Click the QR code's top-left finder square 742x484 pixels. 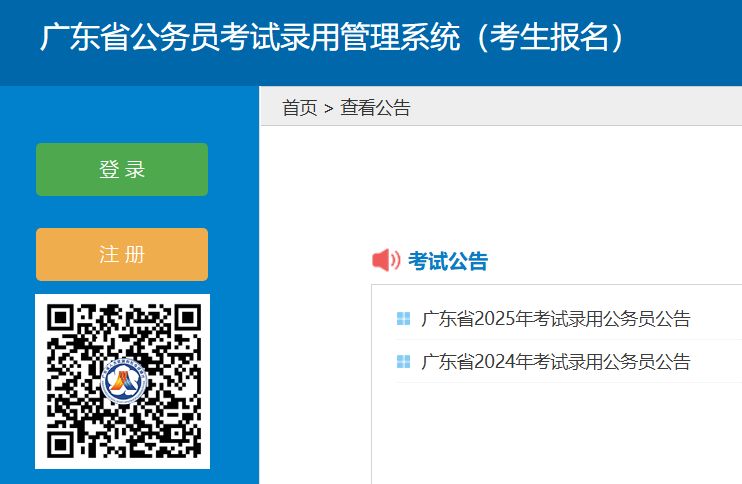click(x=62, y=319)
